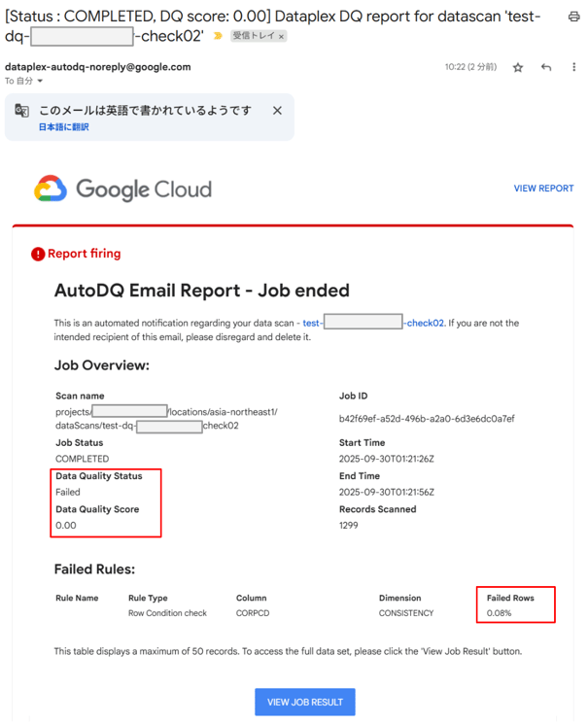
Task: Click the translate icon in the banner
Action: [x=21, y=111]
